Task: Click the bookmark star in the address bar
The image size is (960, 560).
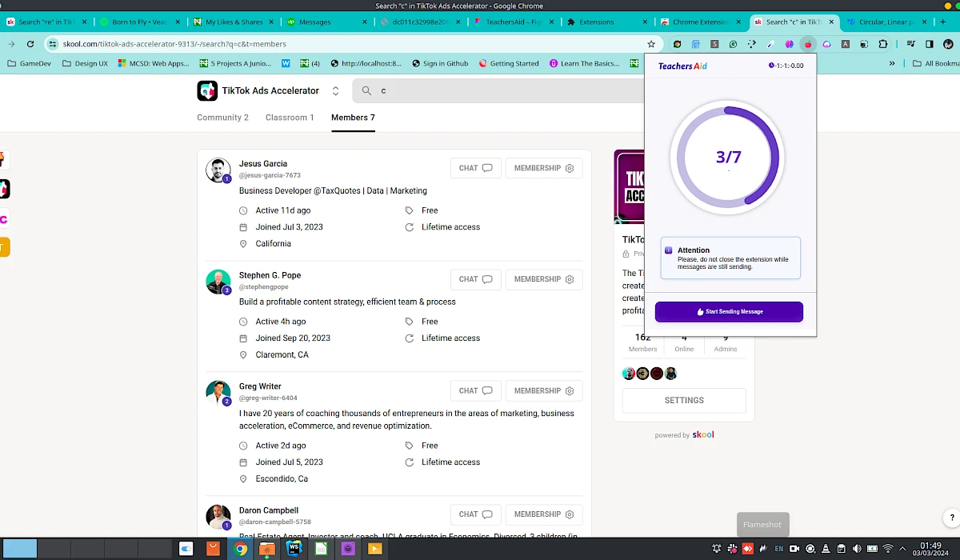Action: pos(652,44)
